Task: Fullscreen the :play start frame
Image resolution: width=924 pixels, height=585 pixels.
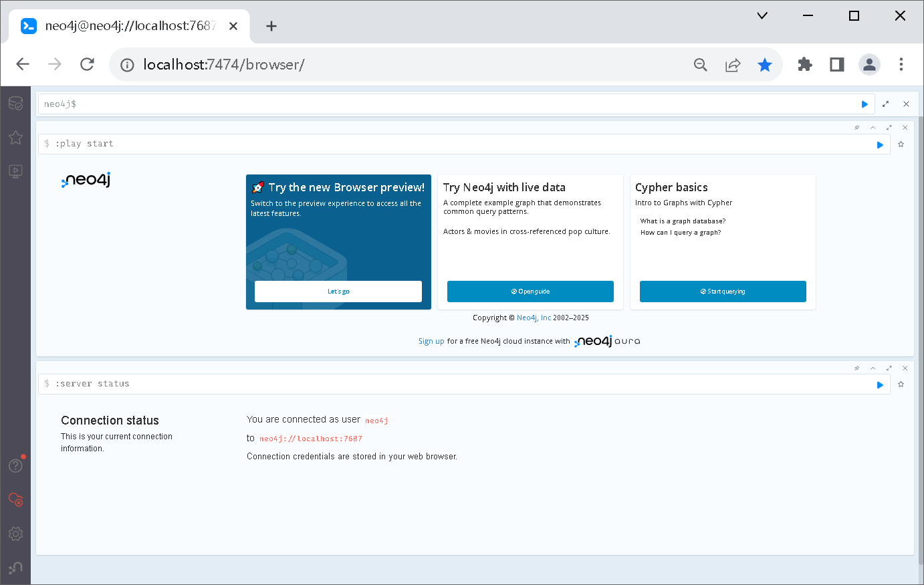Action: [x=889, y=128]
